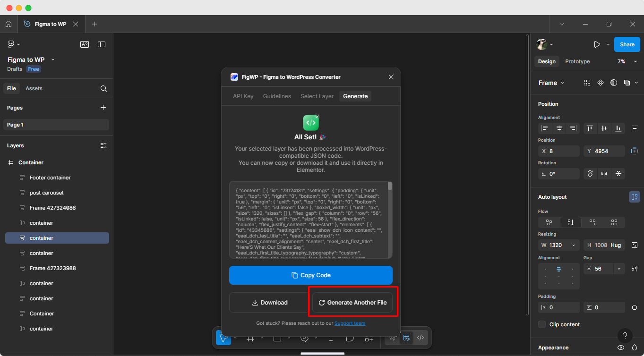
Task: Switch to the Guidelines tab
Action: [277, 96]
